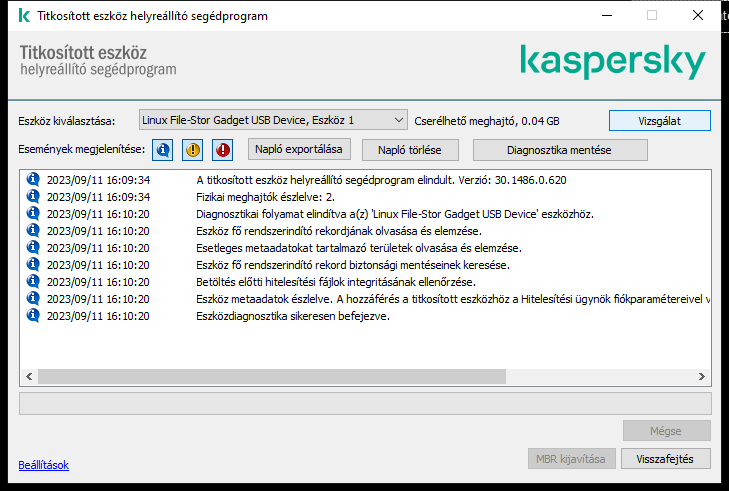
Task: Click Napló törlése button
Action: pyautogui.click(x=410, y=150)
